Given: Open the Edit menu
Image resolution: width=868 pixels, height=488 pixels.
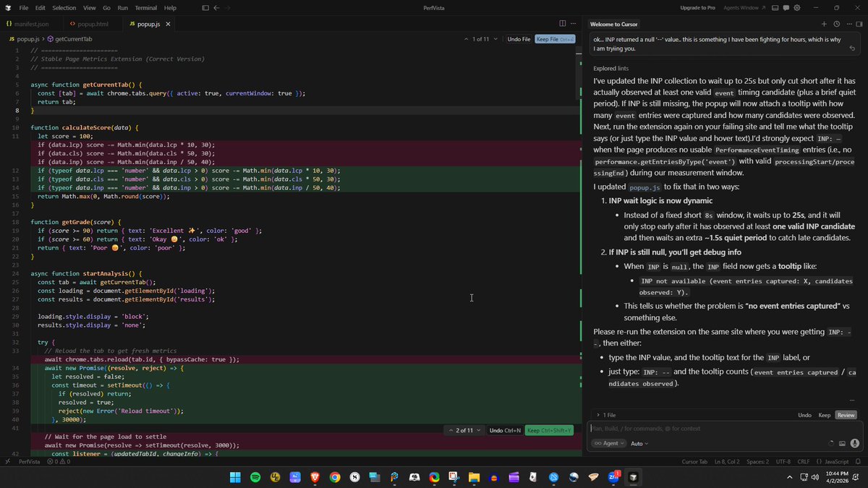Looking at the screenshot, I should [41, 7].
